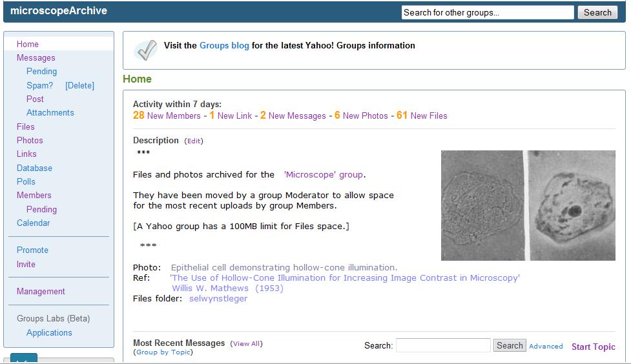Click View All recent messages
The height and width of the screenshot is (364, 631).
click(246, 343)
